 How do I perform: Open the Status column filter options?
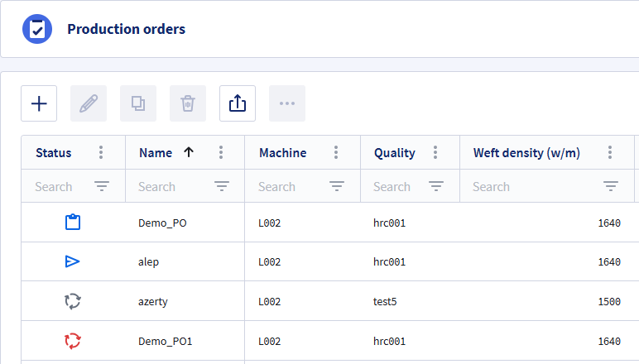[x=102, y=186]
